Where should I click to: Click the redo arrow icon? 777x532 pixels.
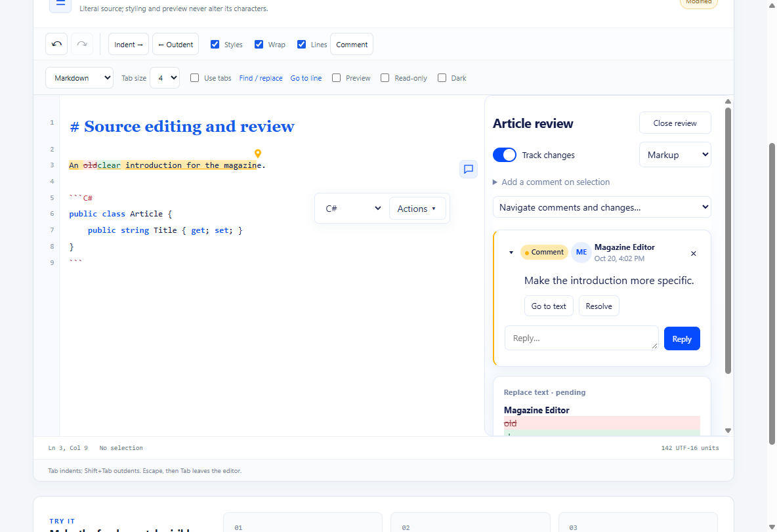coord(82,44)
